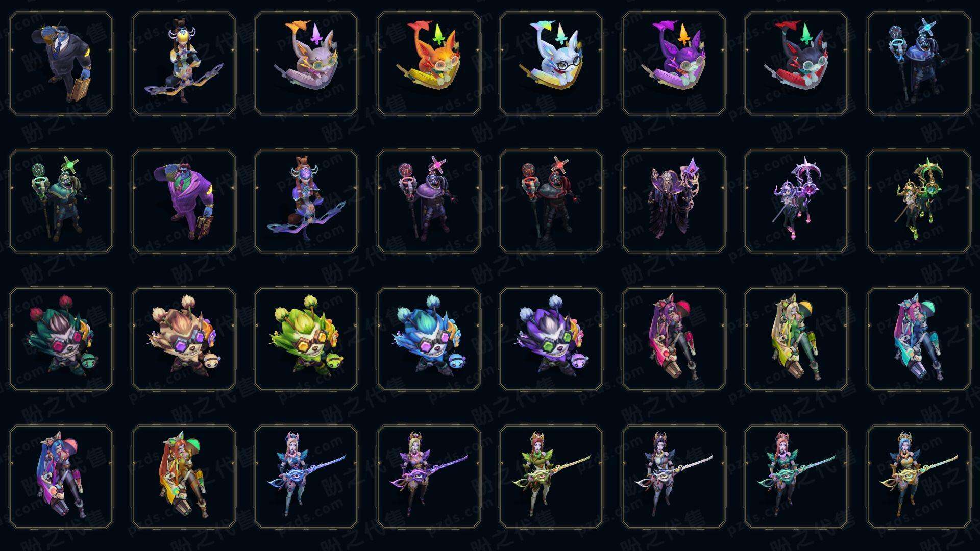Select the tan beige goggles creature
Screen dimensions: 980x551
coord(184,339)
